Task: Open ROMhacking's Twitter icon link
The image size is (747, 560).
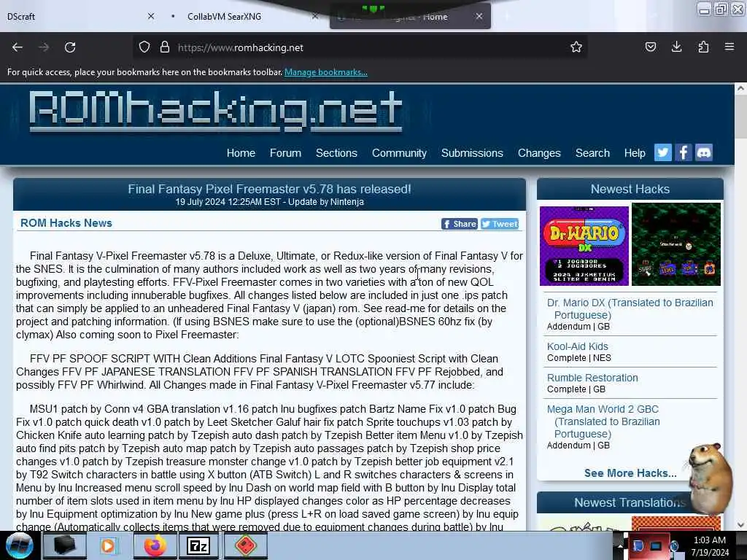Action: (662, 152)
